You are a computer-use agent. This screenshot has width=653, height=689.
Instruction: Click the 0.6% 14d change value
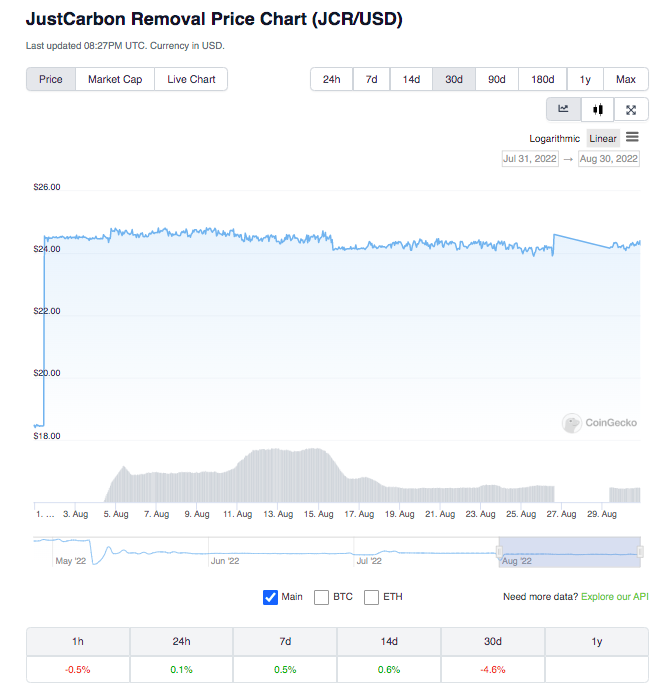389,670
